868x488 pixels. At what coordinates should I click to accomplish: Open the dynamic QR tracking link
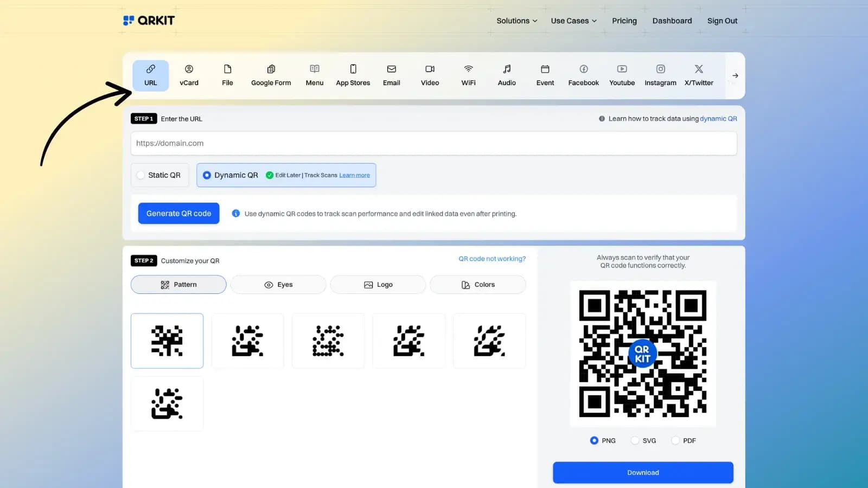tap(718, 118)
